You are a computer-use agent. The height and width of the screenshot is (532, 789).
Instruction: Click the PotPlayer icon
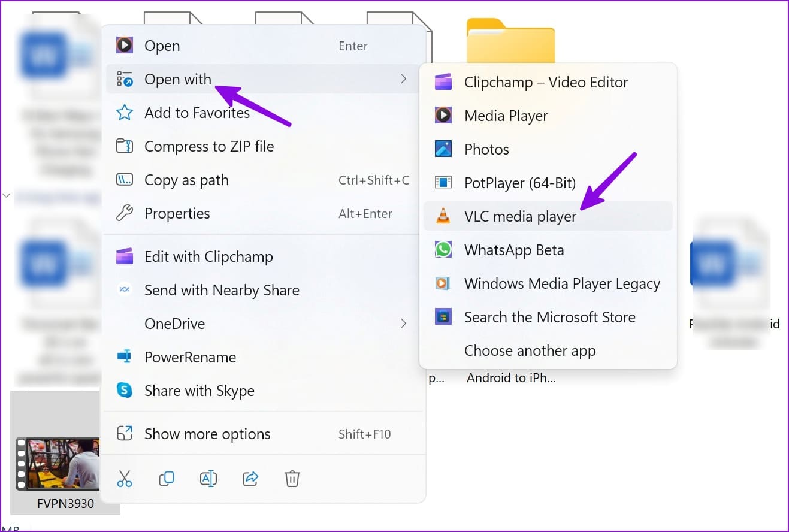point(443,183)
